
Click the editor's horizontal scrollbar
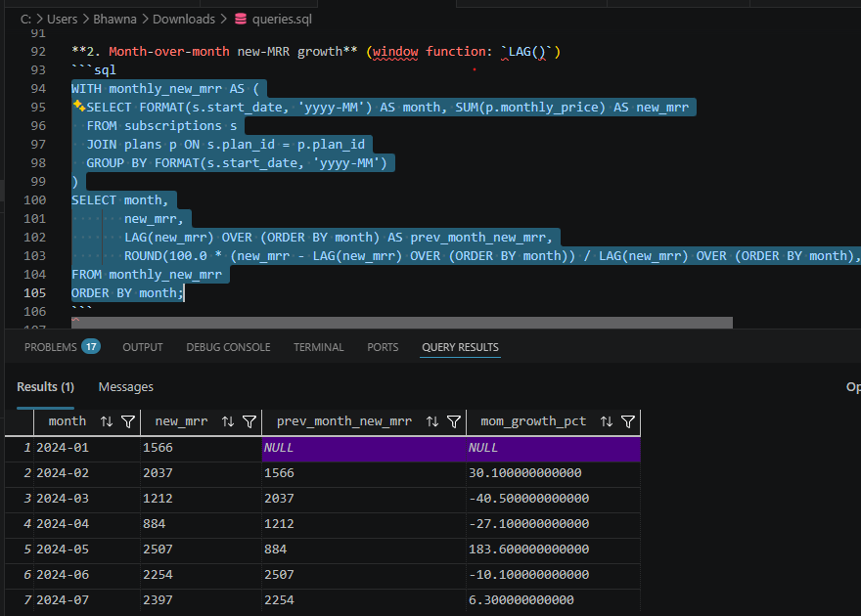tap(402, 323)
